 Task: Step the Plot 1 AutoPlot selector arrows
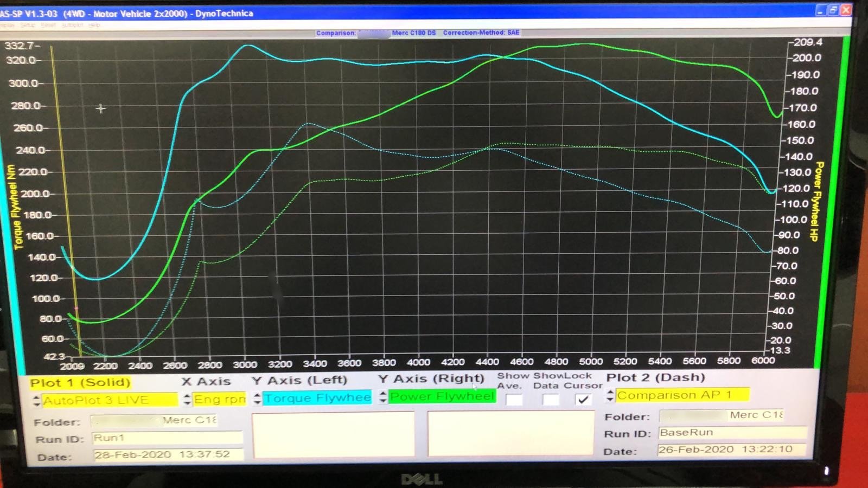click(x=36, y=401)
